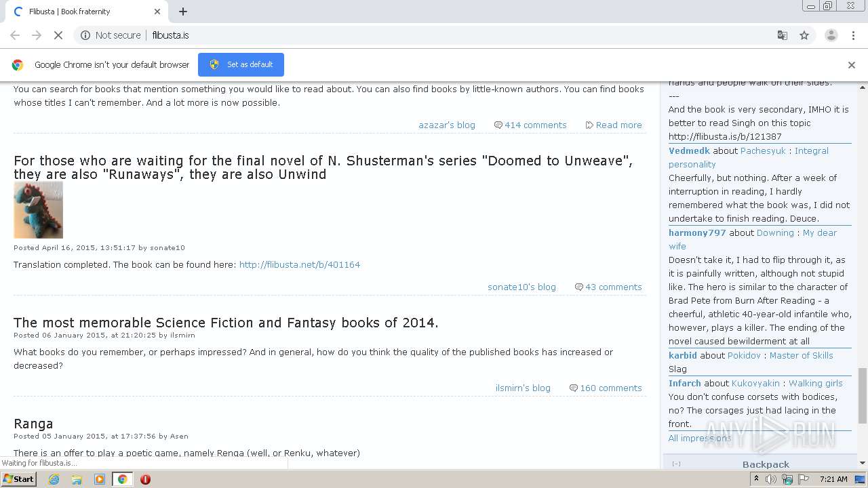Image resolution: width=868 pixels, height=488 pixels.
Task: Click the volume speaker tray icon
Action: (771, 479)
